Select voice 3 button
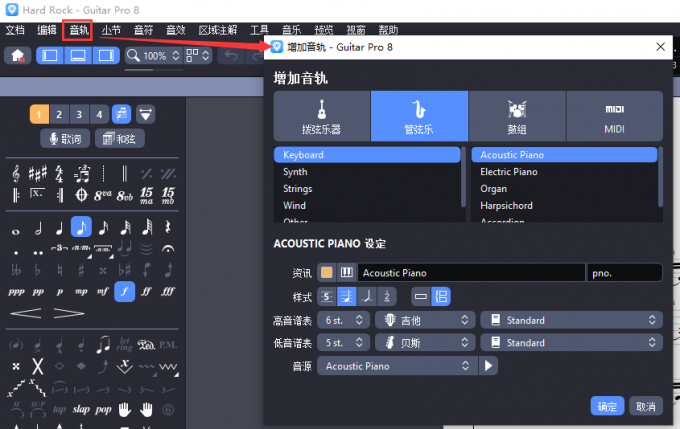 79,115
